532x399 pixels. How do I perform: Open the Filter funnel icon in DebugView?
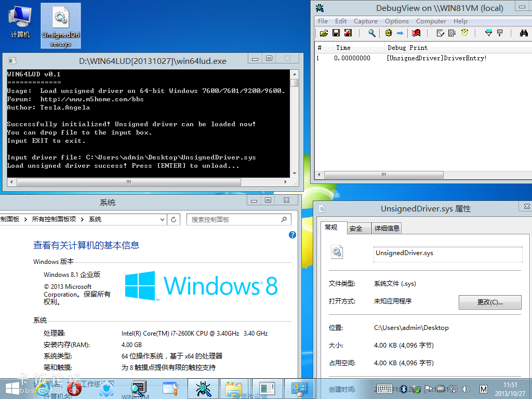[488, 33]
